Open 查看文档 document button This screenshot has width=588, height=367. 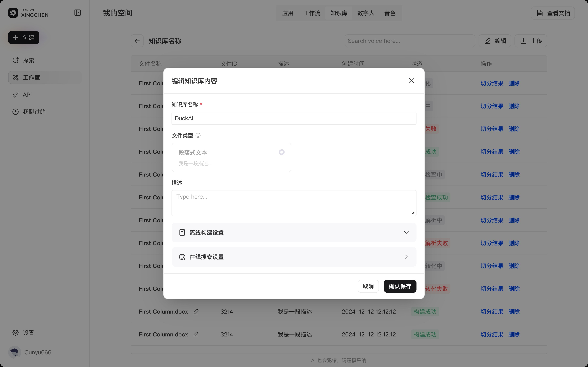click(x=553, y=13)
